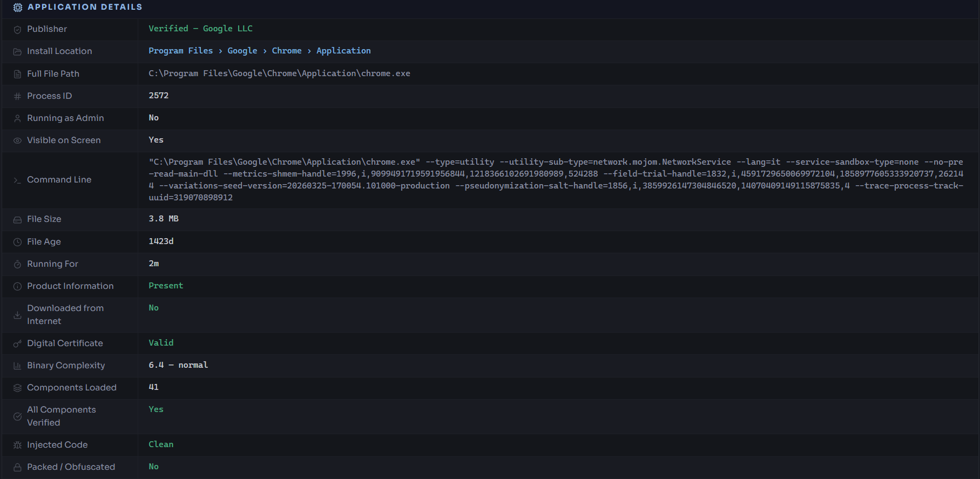Viewport: 980px width, 479px height.
Task: Click the Components Loaded row label
Action: click(72, 388)
